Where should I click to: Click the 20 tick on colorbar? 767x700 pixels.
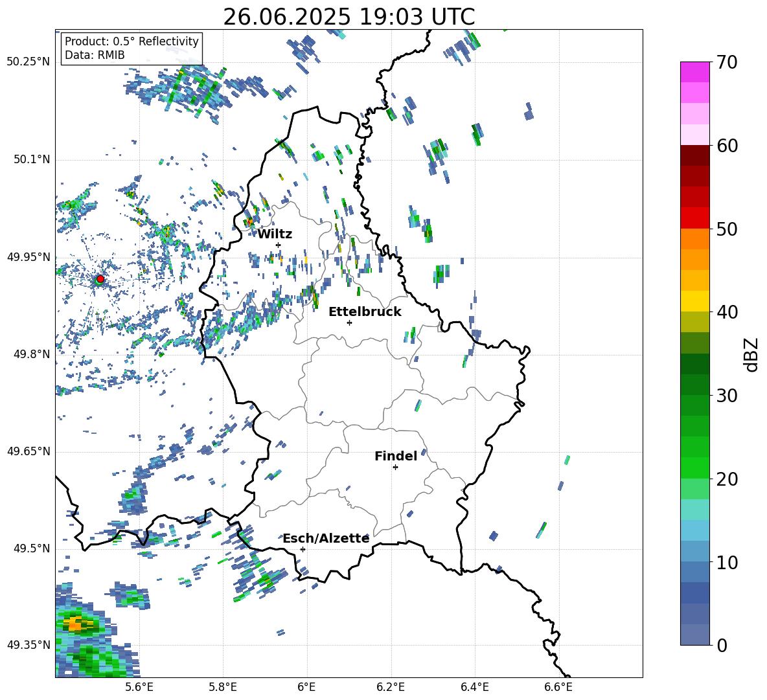point(727,479)
